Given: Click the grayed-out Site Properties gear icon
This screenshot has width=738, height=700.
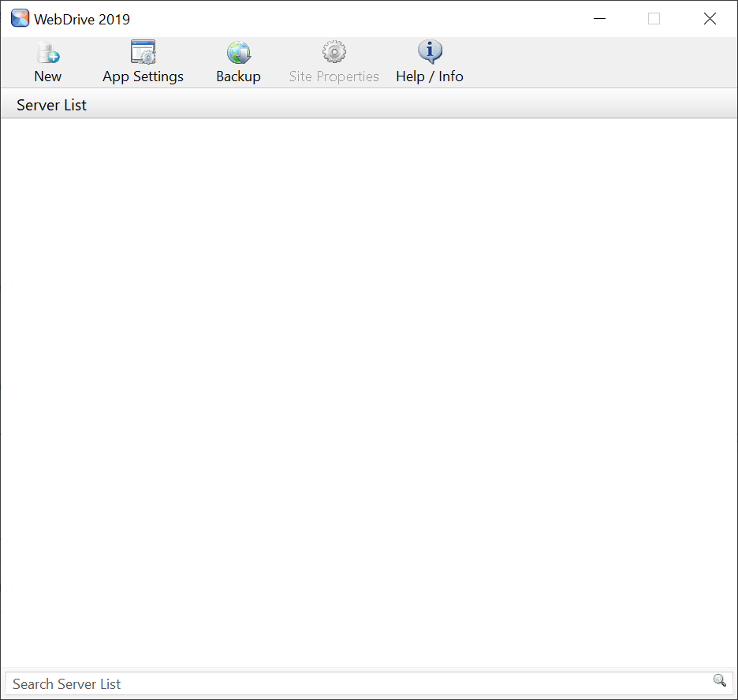Looking at the screenshot, I should point(334,51).
